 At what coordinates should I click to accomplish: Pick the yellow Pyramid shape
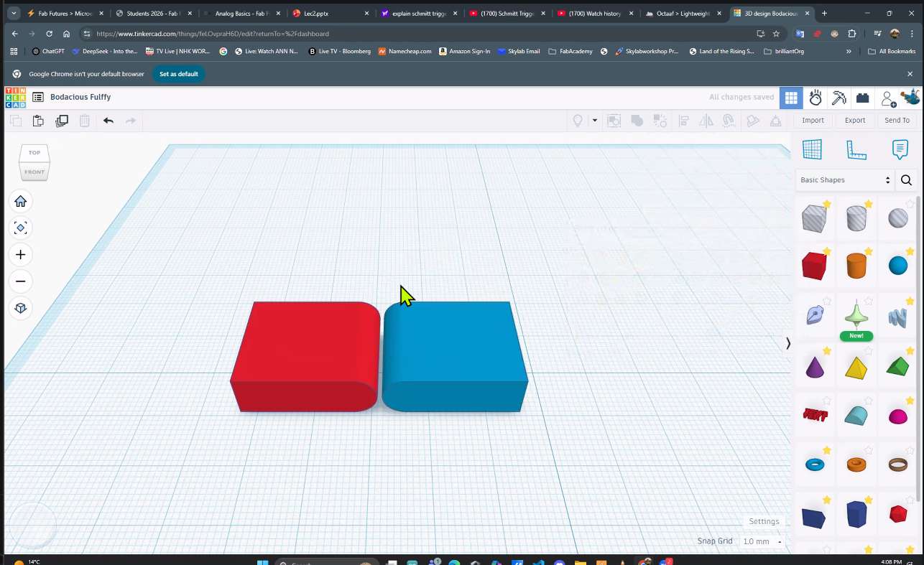point(856,368)
